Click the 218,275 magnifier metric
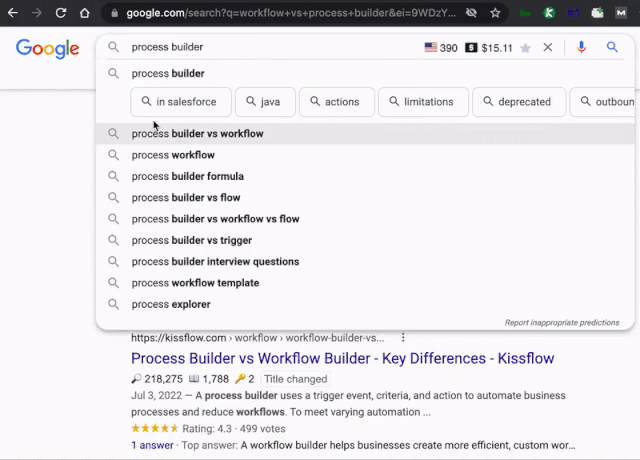Screen dimensions: 640x460 click(157, 379)
